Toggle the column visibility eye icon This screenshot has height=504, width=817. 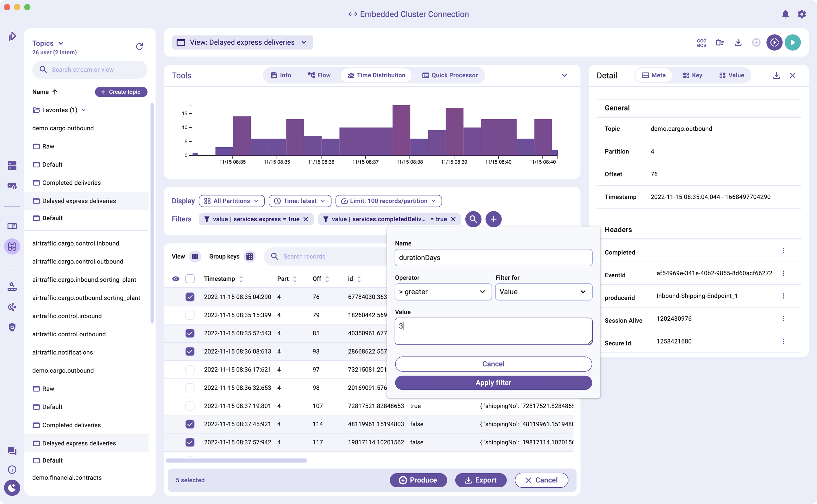click(x=176, y=279)
